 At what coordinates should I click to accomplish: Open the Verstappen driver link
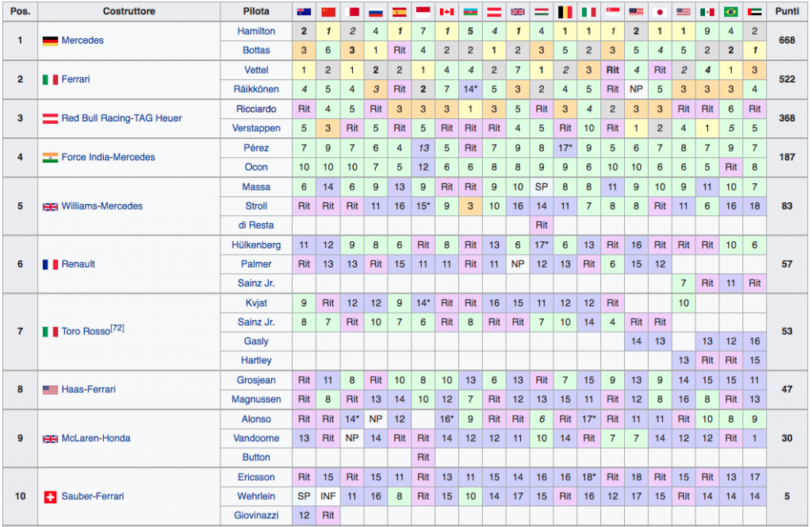point(256,128)
